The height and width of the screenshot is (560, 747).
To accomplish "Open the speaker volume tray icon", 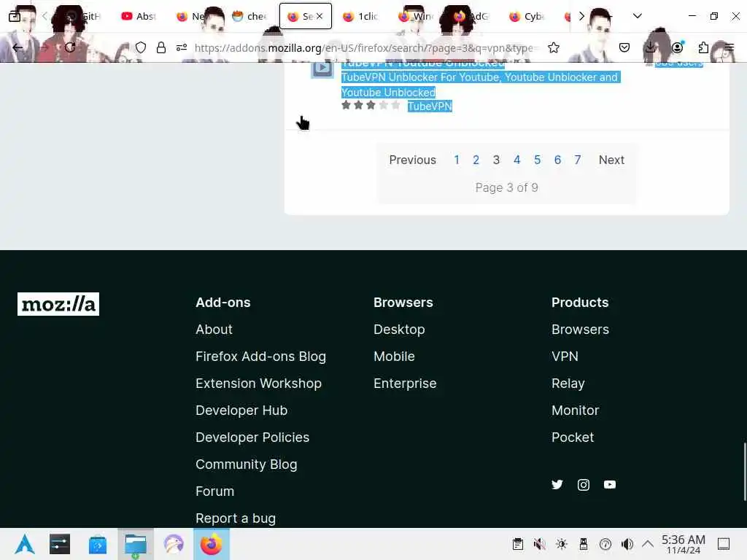I will 627,544.
